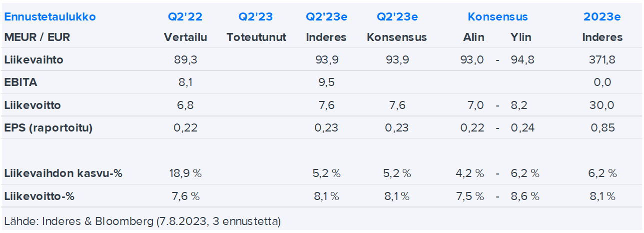
Task: Click the Q2'22 Liikevaihto value 89,3
Action: click(185, 60)
